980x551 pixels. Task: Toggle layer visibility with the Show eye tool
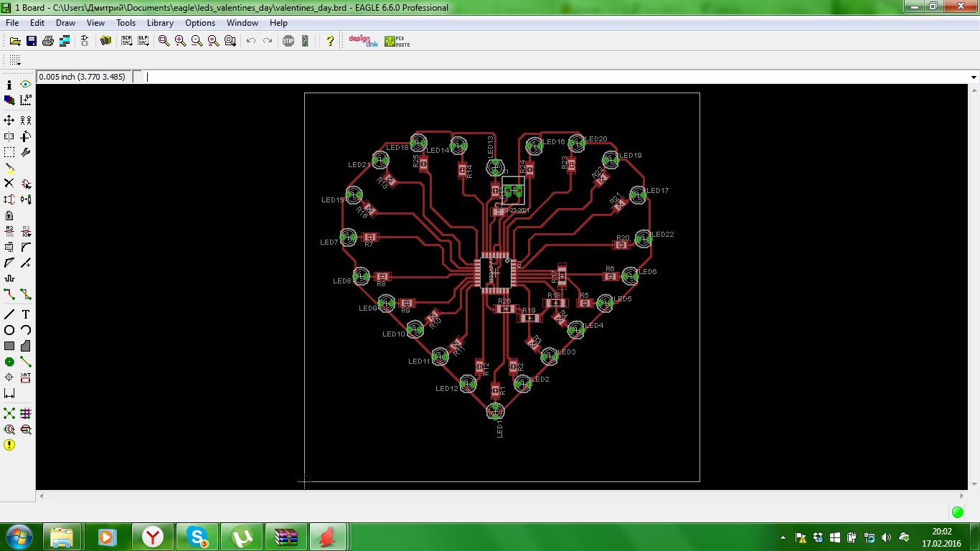(x=26, y=85)
